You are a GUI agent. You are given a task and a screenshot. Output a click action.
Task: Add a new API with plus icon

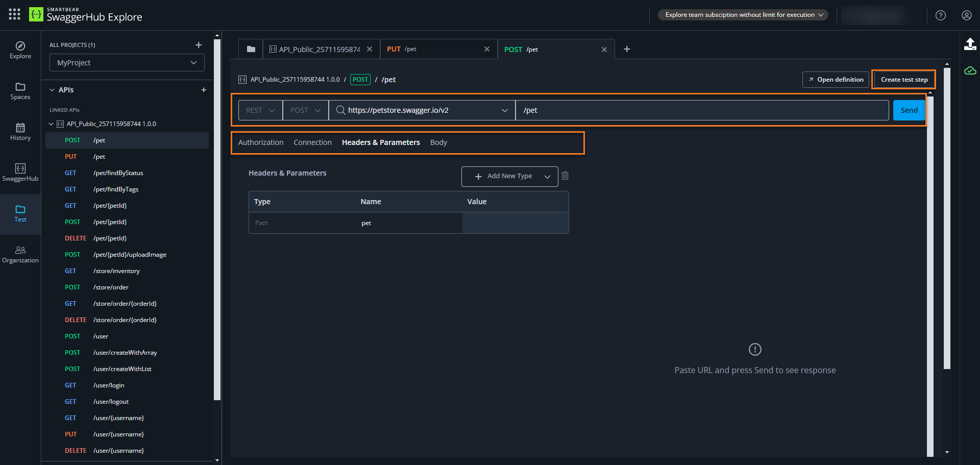tap(204, 90)
